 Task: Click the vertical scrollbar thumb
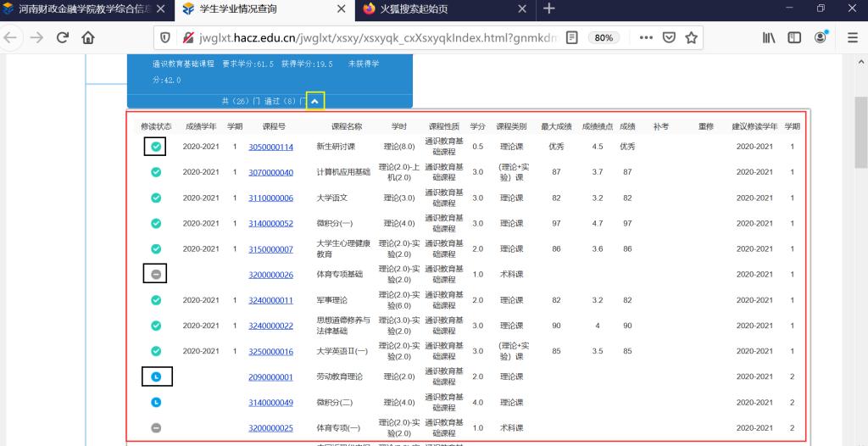[x=861, y=132]
